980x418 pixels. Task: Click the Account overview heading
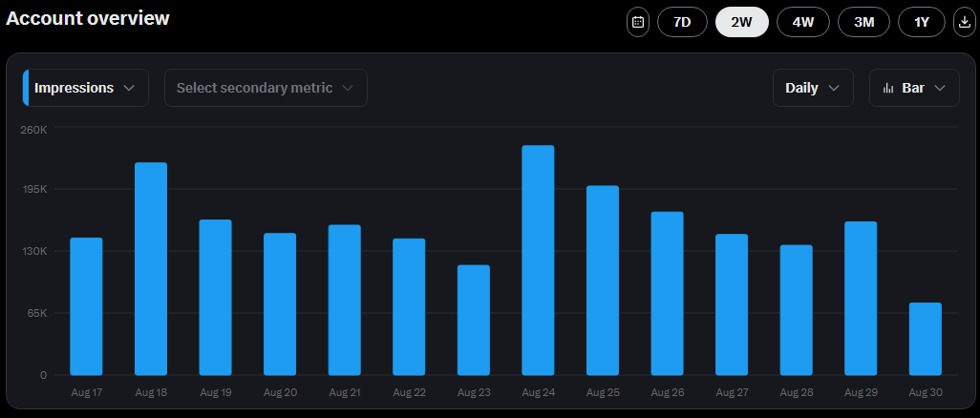pyautogui.click(x=88, y=18)
